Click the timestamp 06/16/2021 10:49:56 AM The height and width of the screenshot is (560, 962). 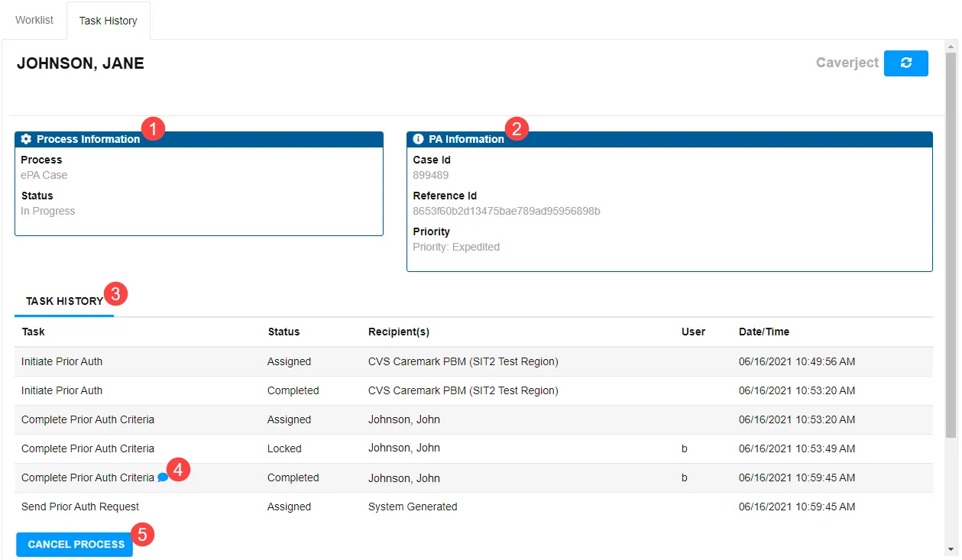pyautogui.click(x=797, y=361)
